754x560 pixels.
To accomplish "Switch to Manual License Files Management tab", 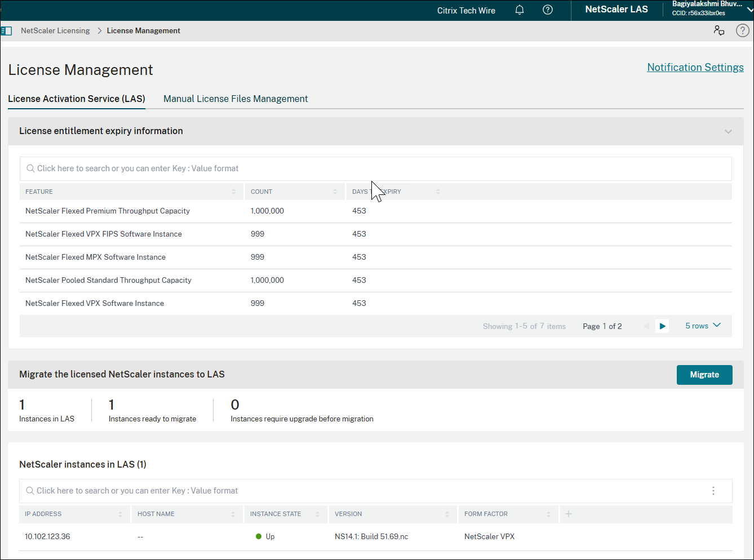I will coord(236,99).
